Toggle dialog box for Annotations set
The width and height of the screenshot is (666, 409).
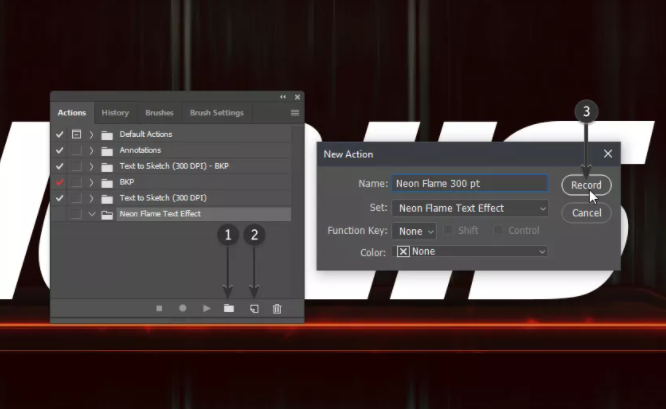pos(76,150)
